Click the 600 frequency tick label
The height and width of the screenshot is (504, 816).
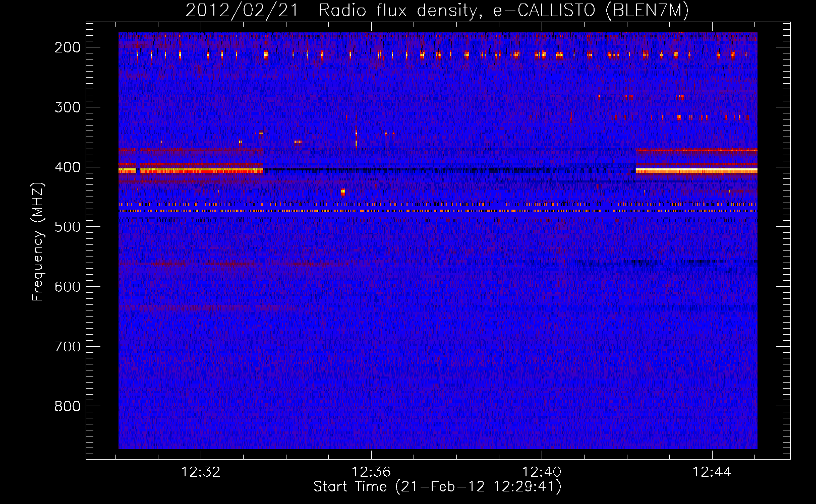coord(68,287)
